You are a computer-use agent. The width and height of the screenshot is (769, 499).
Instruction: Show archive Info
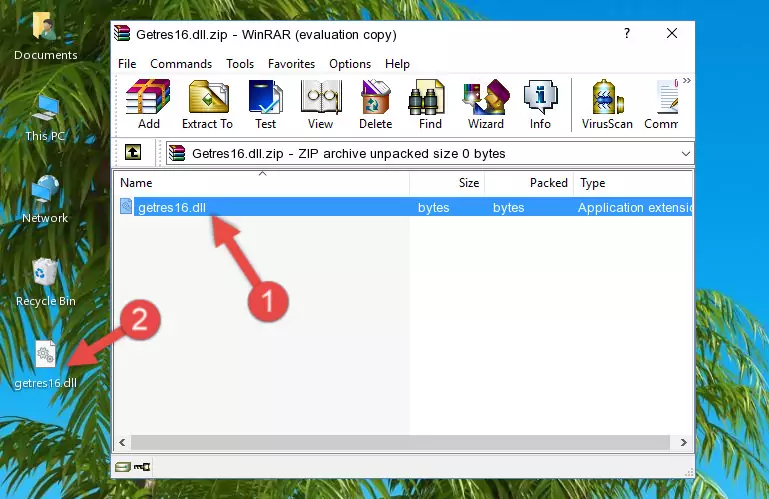click(x=540, y=105)
